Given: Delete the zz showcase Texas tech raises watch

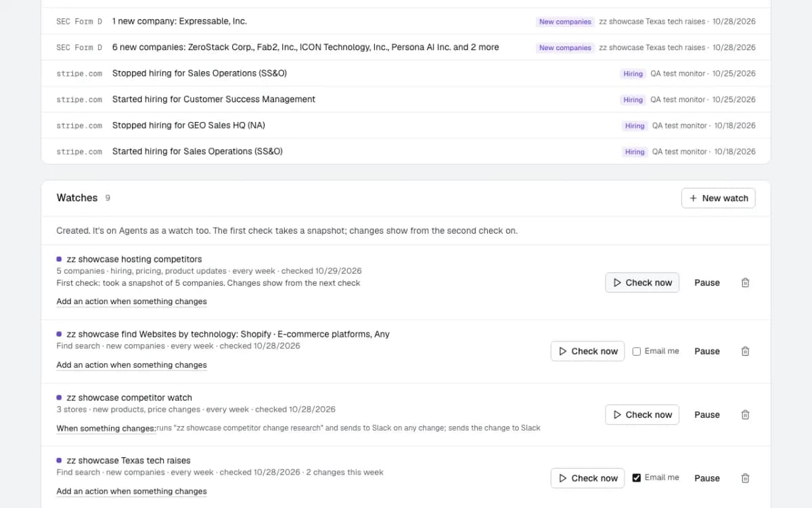Looking at the screenshot, I should (745, 478).
